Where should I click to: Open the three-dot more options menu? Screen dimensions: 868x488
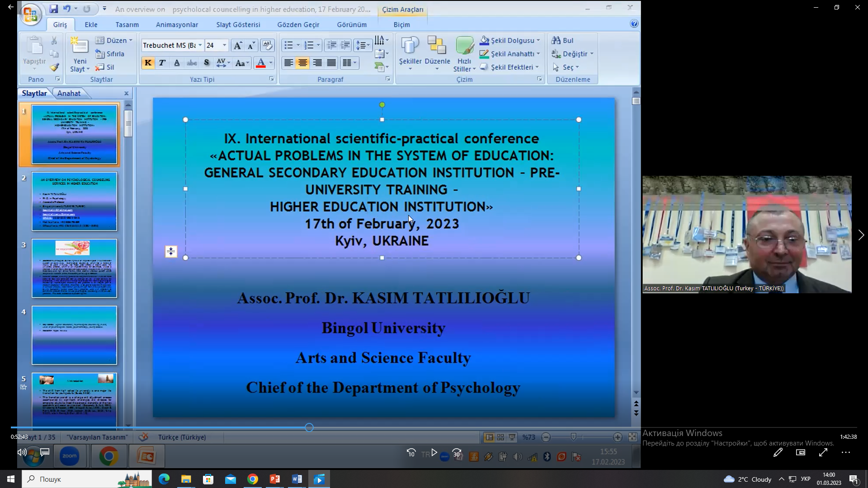click(846, 452)
